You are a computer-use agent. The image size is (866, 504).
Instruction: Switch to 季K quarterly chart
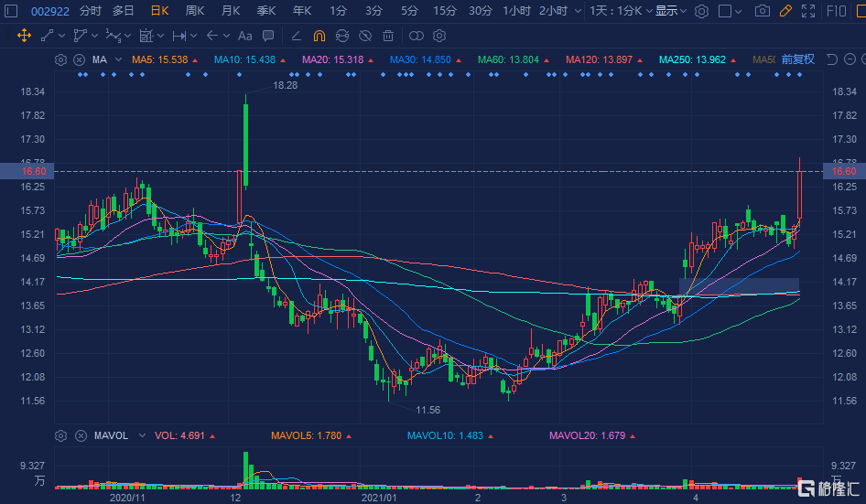pos(266,11)
